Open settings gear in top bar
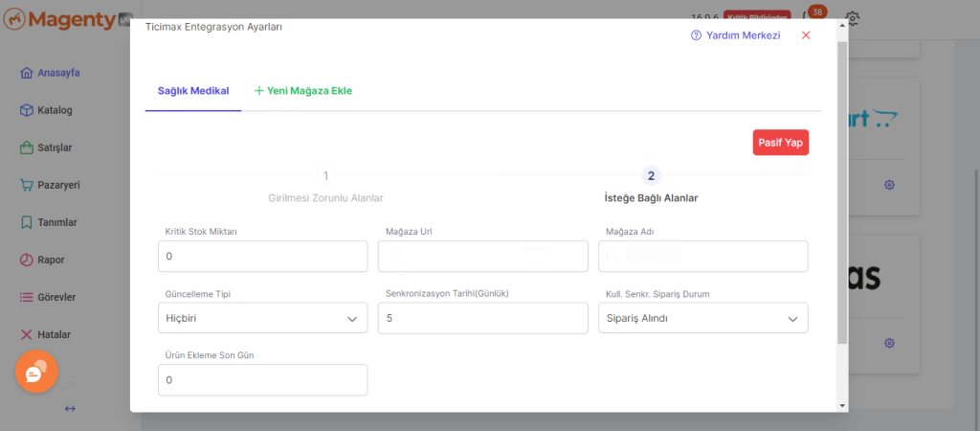Image resolution: width=980 pixels, height=431 pixels. pos(854,17)
